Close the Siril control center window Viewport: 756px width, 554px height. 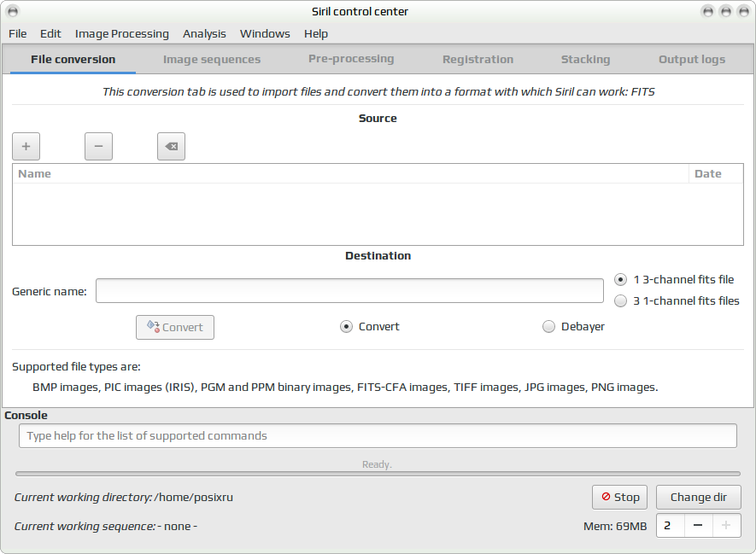pyautogui.click(x=743, y=11)
